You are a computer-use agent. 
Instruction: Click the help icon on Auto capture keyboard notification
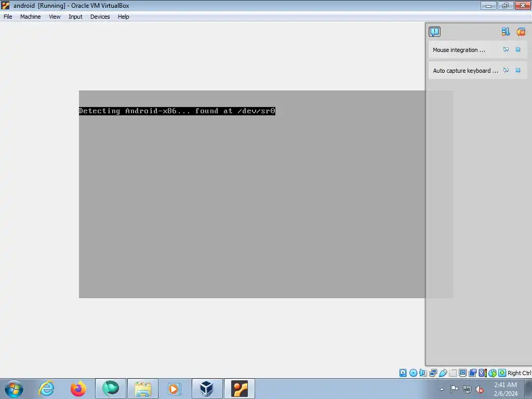506,70
